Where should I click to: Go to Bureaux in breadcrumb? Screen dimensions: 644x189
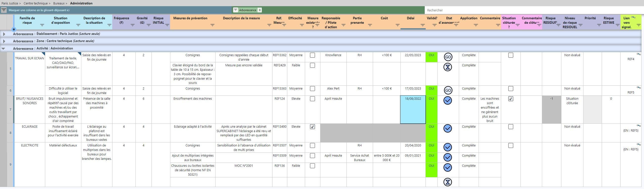(59, 3)
